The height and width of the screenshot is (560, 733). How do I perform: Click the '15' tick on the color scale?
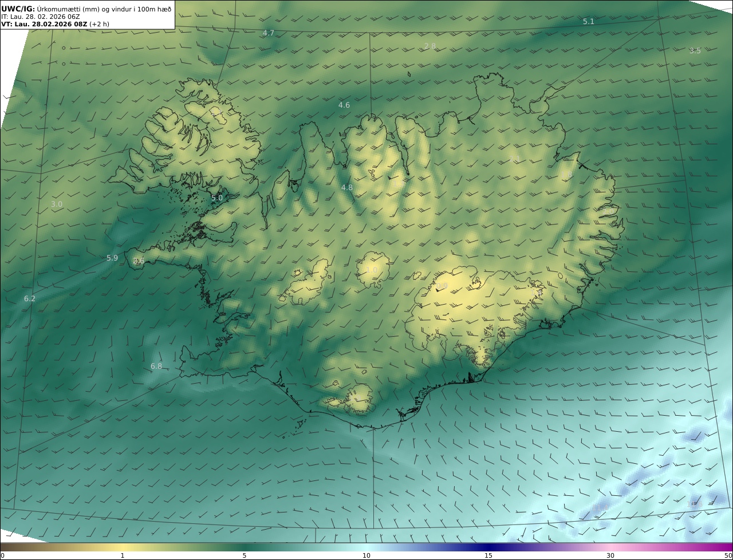488,555
